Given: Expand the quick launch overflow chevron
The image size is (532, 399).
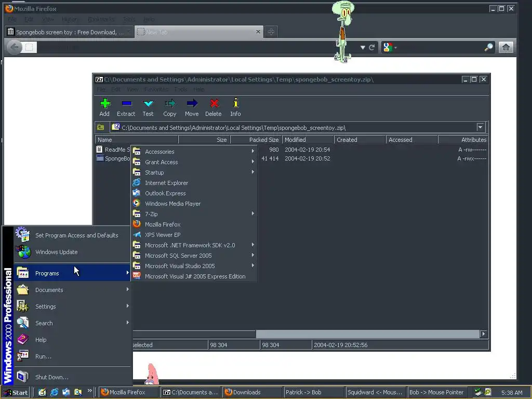Looking at the screenshot, I should pyautogui.click(x=89, y=391).
